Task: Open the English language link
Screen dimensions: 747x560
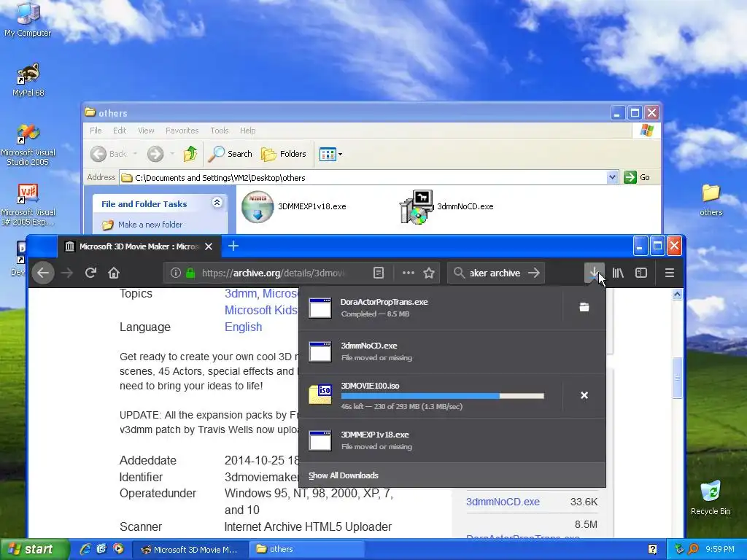Action: tap(243, 327)
